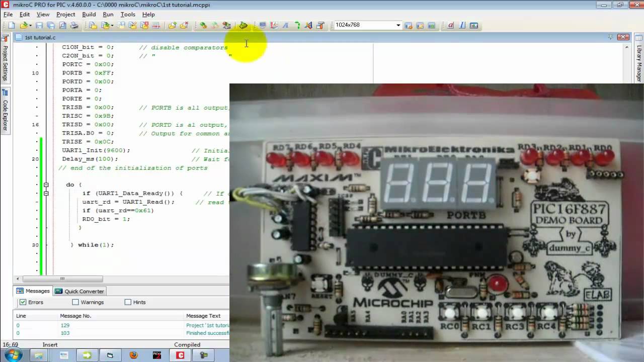Click in the code line UART1_Init(9600)
Viewport: 644px width, 362px height.
(96, 150)
